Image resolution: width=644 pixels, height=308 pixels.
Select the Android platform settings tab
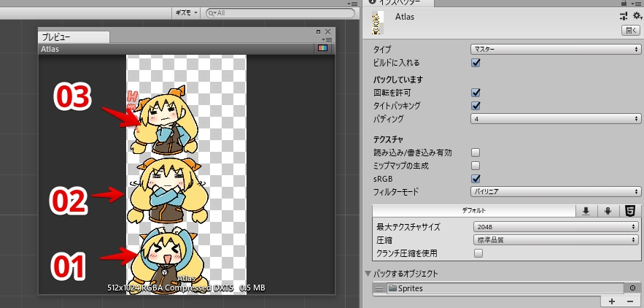608,211
